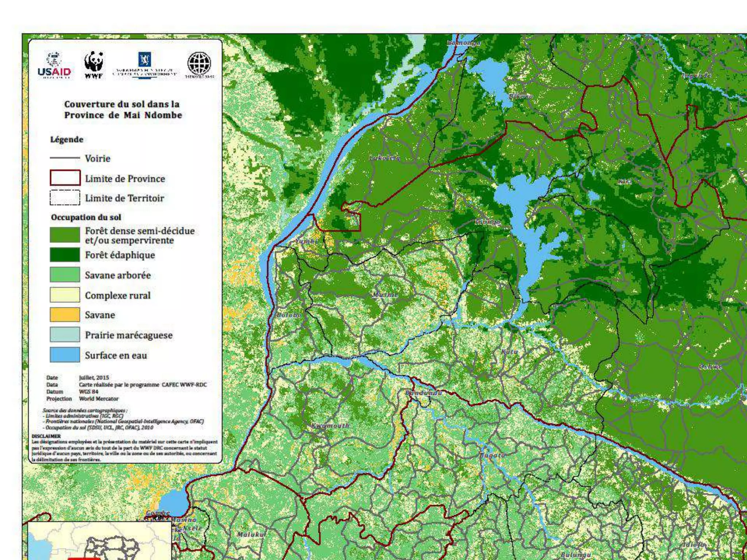Screen dimensions: 747x560
Task: Click the Savane orange legend swatch
Action: pyautogui.click(x=65, y=315)
